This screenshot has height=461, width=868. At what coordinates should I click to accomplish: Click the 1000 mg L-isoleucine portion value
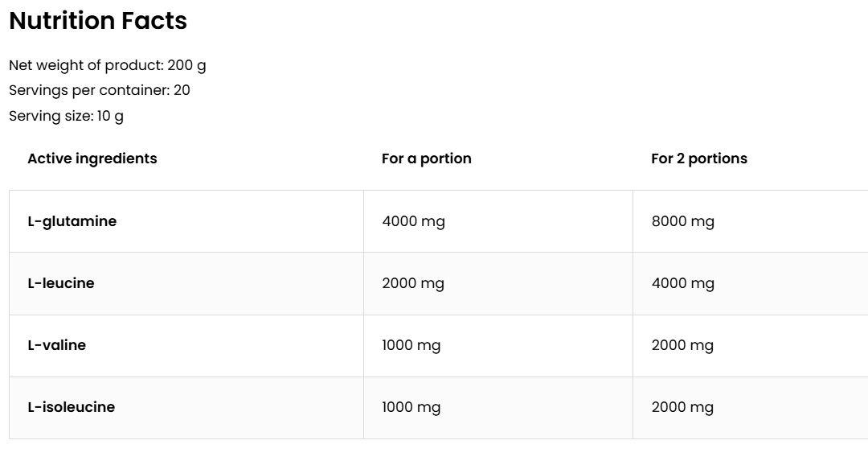411,407
